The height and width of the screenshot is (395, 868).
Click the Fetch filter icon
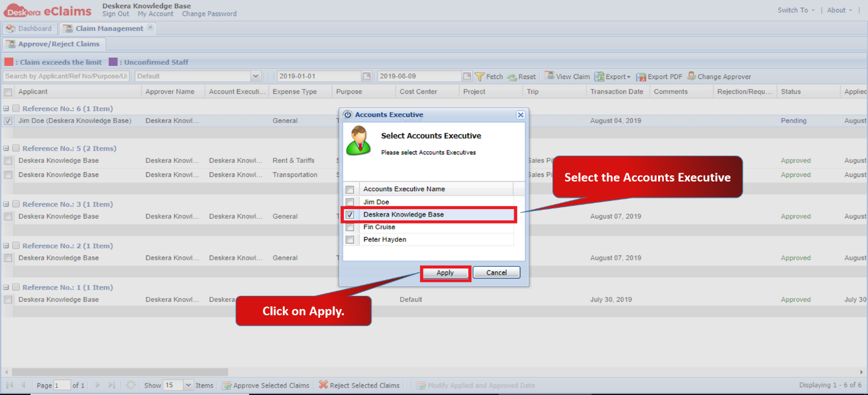tap(480, 77)
